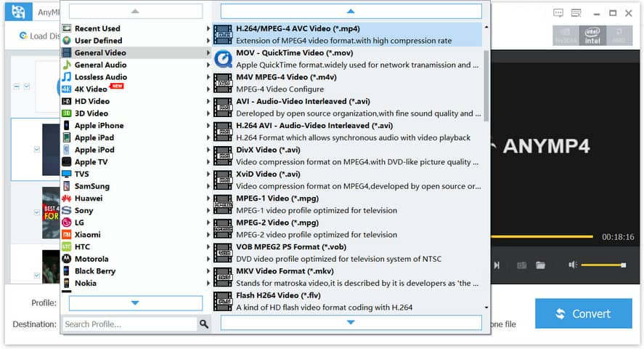Image resolution: width=644 pixels, height=349 pixels.
Task: Click the skip to next frame icon
Action: click(497, 265)
